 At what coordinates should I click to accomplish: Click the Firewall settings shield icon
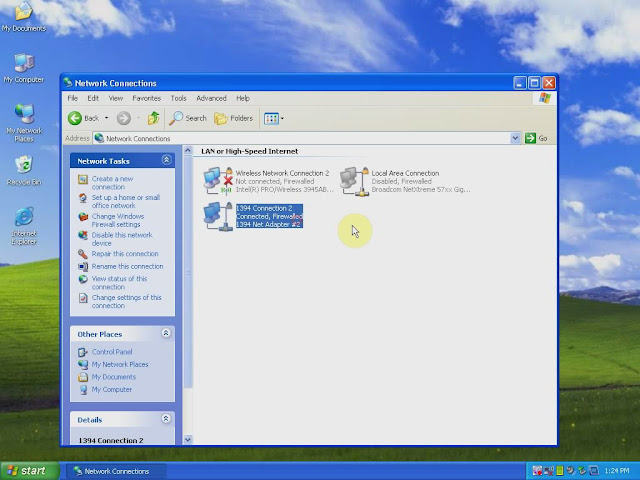[x=83, y=217]
